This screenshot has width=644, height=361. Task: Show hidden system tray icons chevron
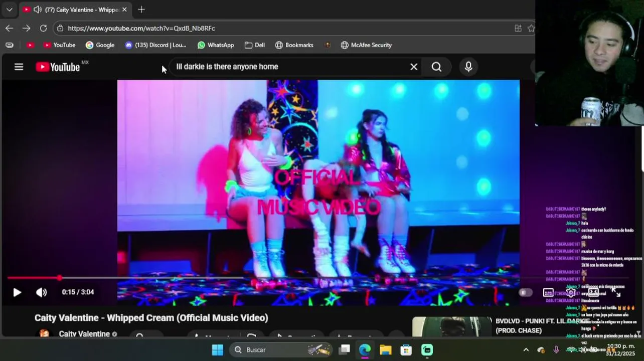click(526, 349)
